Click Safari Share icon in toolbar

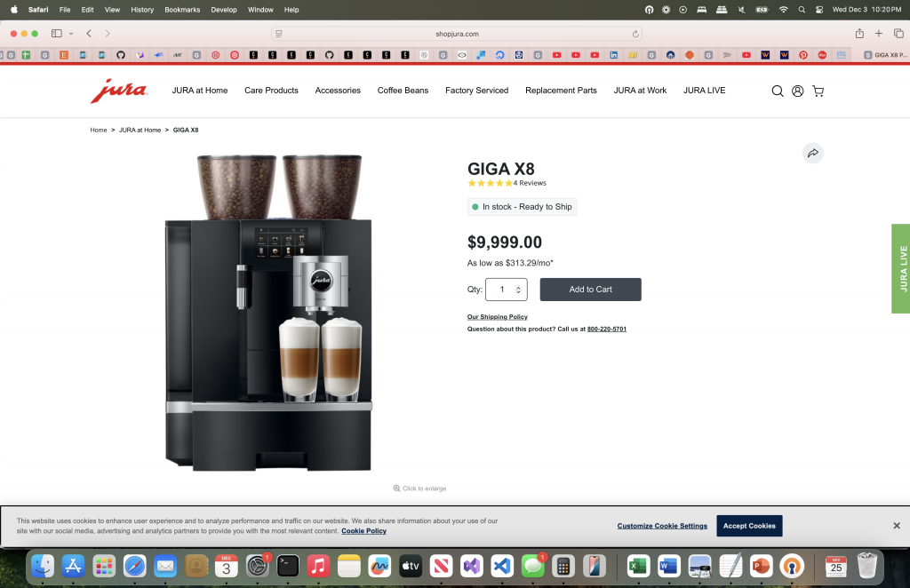(x=859, y=34)
